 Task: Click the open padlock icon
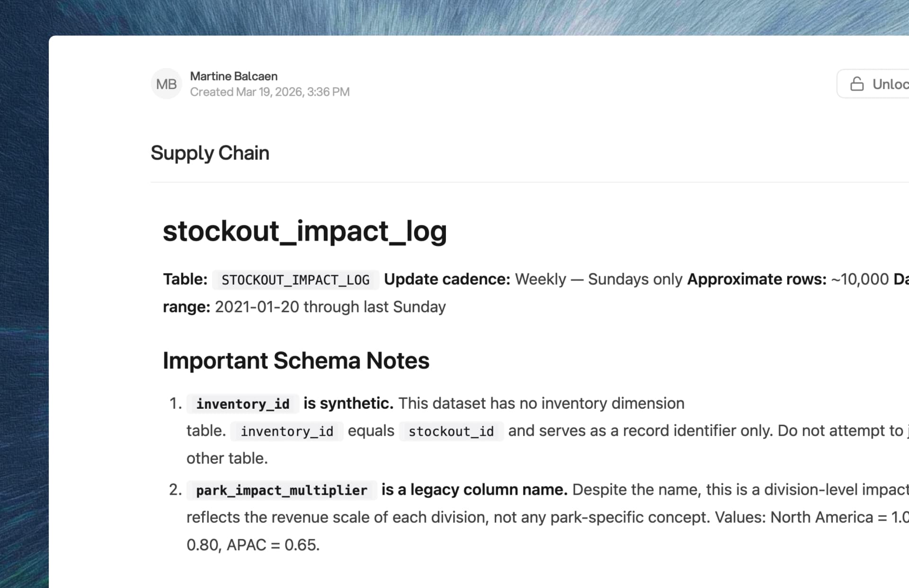[x=856, y=84]
